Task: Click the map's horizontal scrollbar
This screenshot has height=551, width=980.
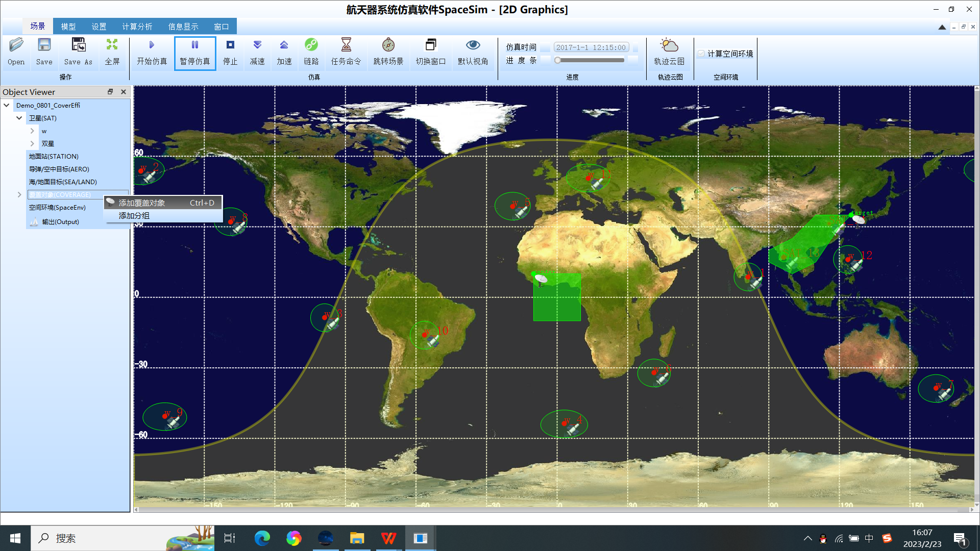Action: coord(554,510)
